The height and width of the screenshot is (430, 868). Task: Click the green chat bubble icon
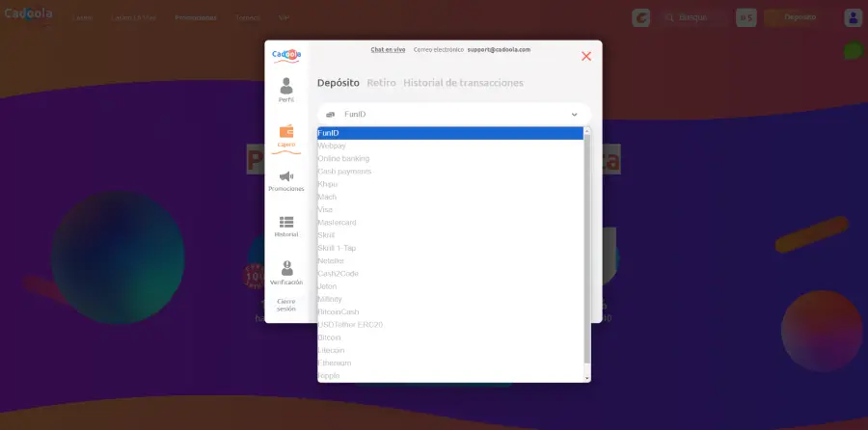pyautogui.click(x=854, y=50)
